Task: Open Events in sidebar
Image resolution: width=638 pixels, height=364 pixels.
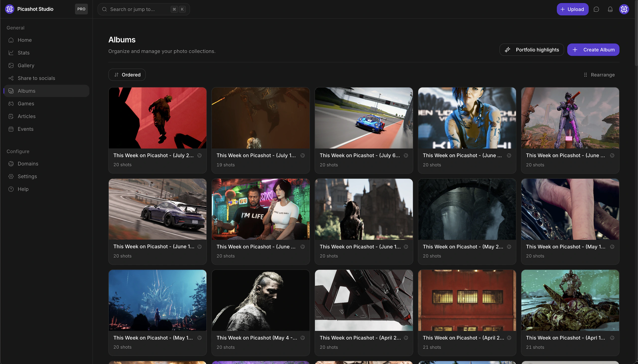Action: [47, 129]
